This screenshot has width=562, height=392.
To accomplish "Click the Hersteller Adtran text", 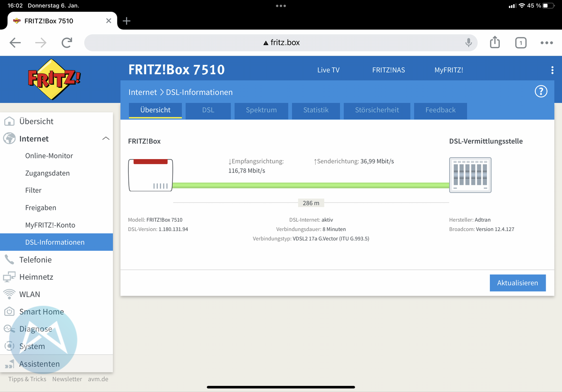I will click(x=470, y=220).
